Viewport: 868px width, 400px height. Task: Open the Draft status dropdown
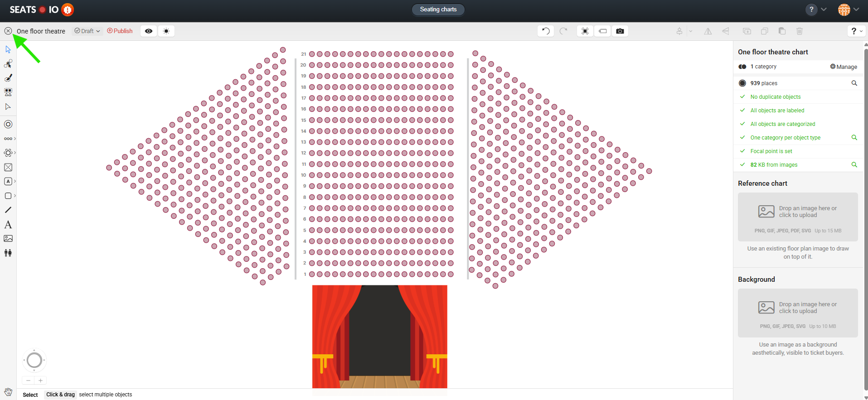click(87, 31)
